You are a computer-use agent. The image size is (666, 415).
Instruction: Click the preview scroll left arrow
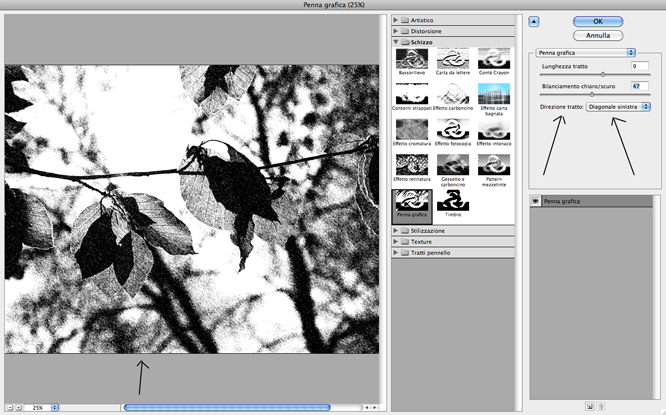(x=367, y=407)
